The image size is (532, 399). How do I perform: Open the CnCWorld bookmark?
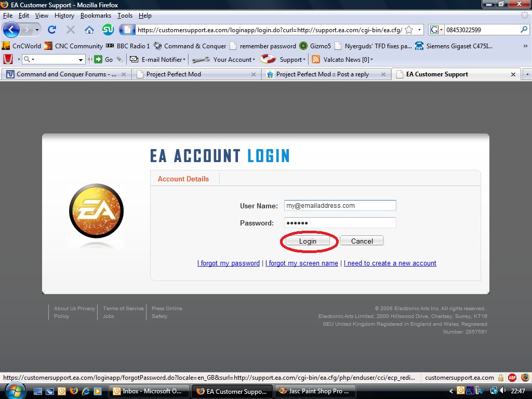[21, 46]
